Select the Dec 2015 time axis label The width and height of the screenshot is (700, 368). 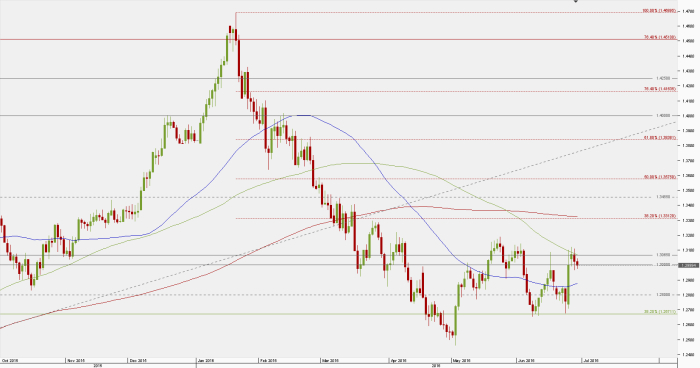138,360
